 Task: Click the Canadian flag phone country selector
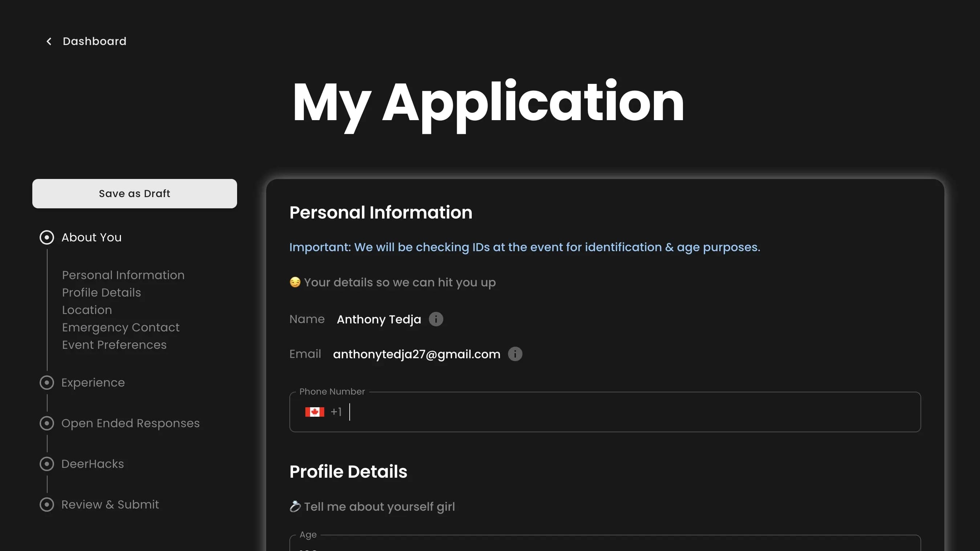[314, 412]
